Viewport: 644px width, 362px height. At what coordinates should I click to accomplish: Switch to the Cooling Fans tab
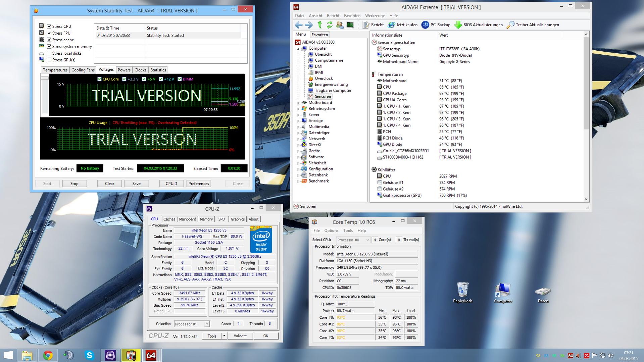(83, 70)
